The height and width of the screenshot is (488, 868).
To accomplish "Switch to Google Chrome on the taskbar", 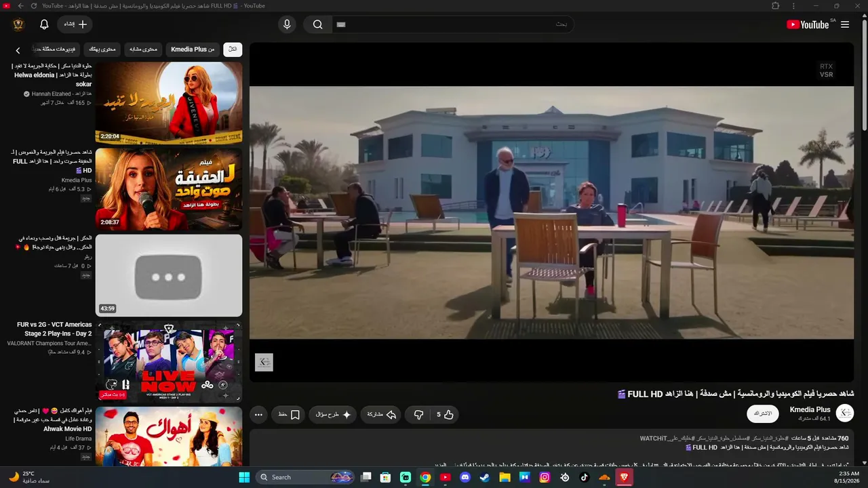I will (x=425, y=477).
